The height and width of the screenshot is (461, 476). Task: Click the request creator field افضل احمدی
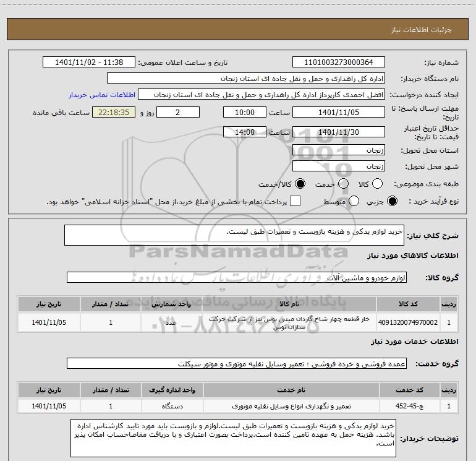261,95
